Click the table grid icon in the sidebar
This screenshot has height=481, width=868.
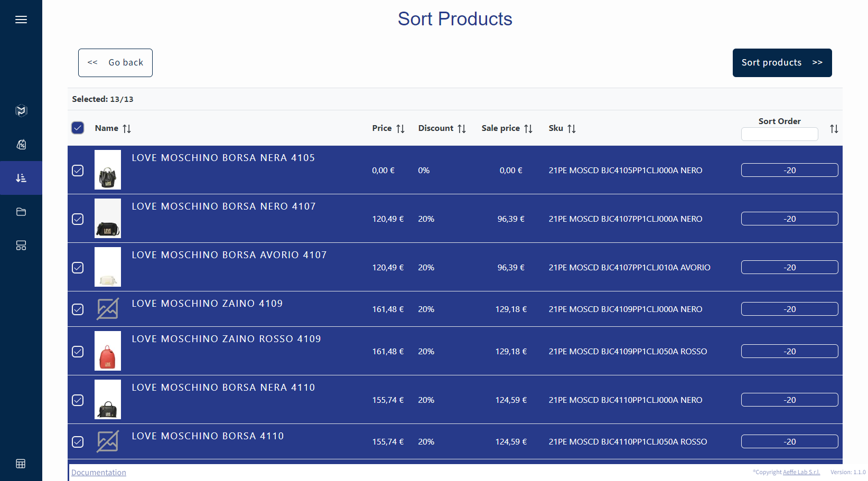21,464
